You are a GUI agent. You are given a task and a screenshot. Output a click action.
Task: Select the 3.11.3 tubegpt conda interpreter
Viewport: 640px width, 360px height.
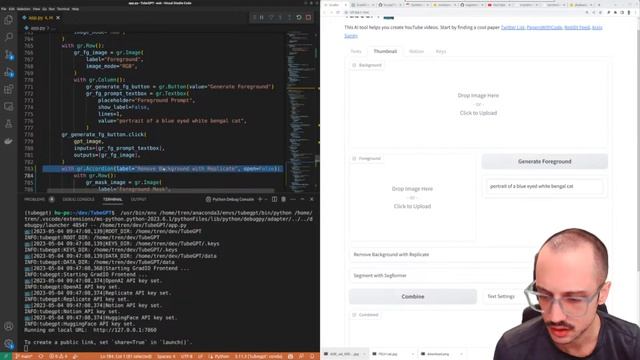pos(258,356)
